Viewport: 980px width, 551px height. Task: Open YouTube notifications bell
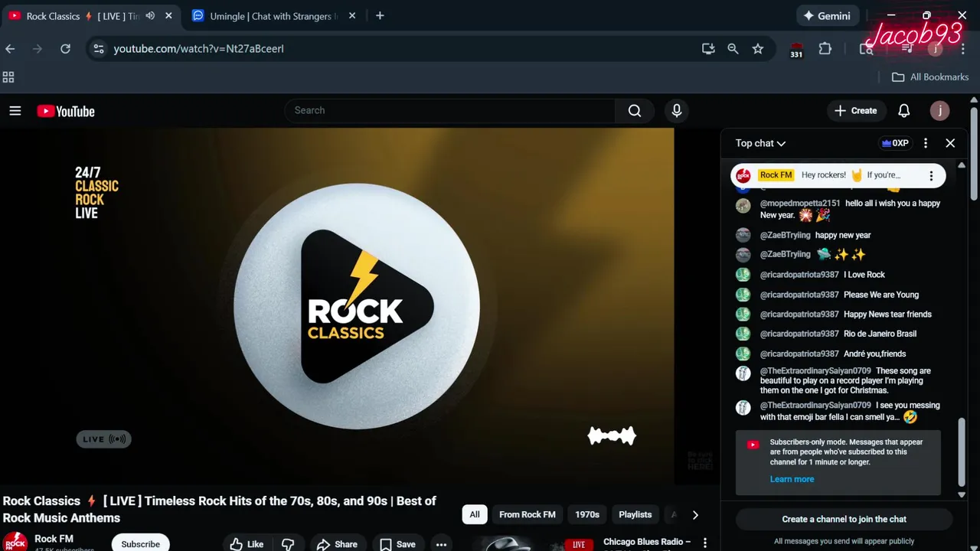[x=904, y=111]
